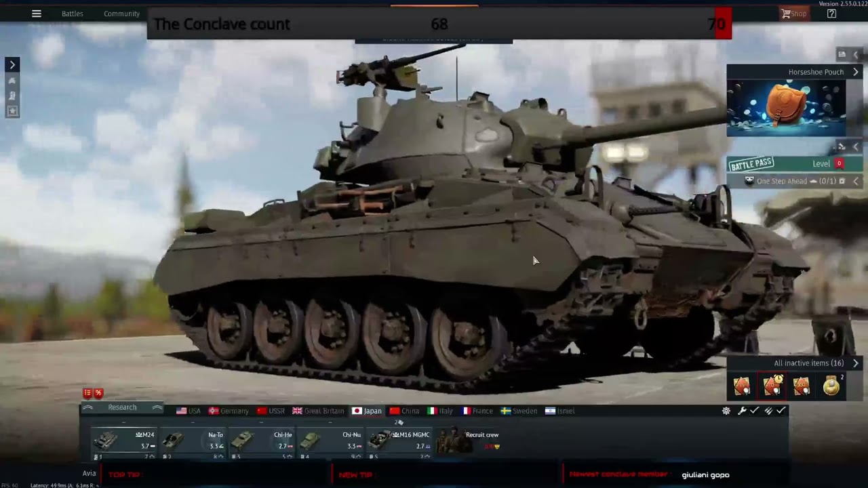
Task: Click the Recruit crew button
Action: click(x=469, y=441)
